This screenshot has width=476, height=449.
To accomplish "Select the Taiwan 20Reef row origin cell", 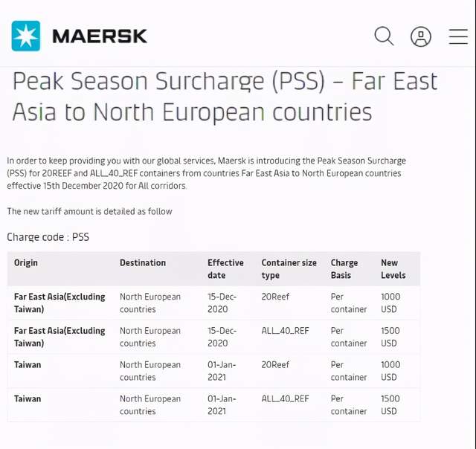I will pyautogui.click(x=28, y=364).
